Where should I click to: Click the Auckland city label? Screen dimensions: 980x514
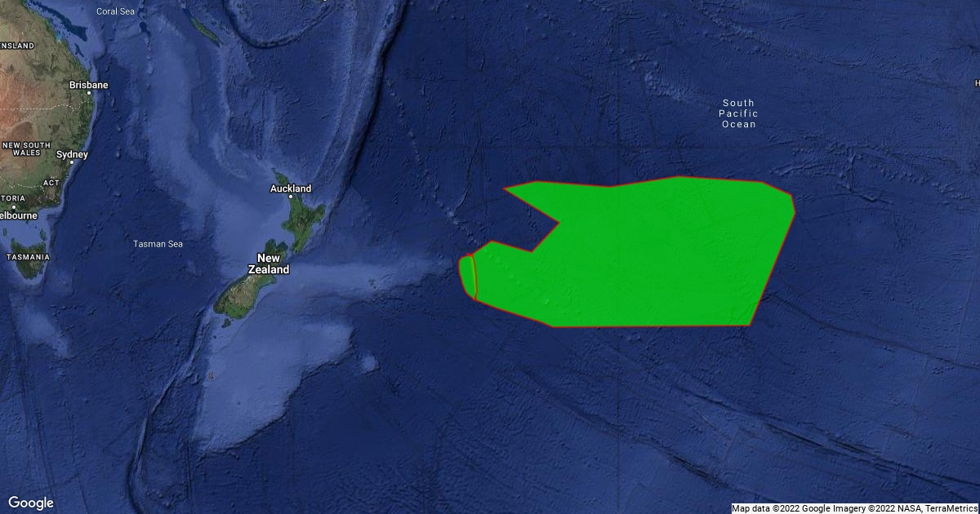click(x=291, y=188)
